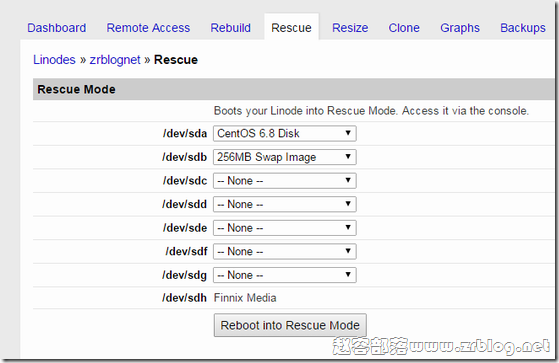Image resolution: width=559 pixels, height=363 pixels.
Task: Click the /dev/sdg label
Action: coord(185,275)
